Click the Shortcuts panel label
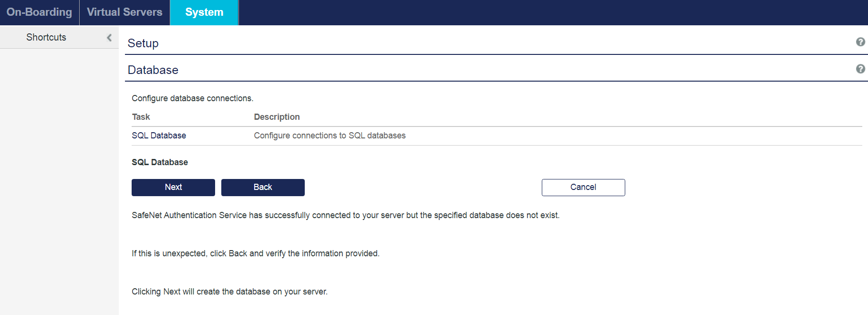The image size is (868, 315). click(46, 37)
